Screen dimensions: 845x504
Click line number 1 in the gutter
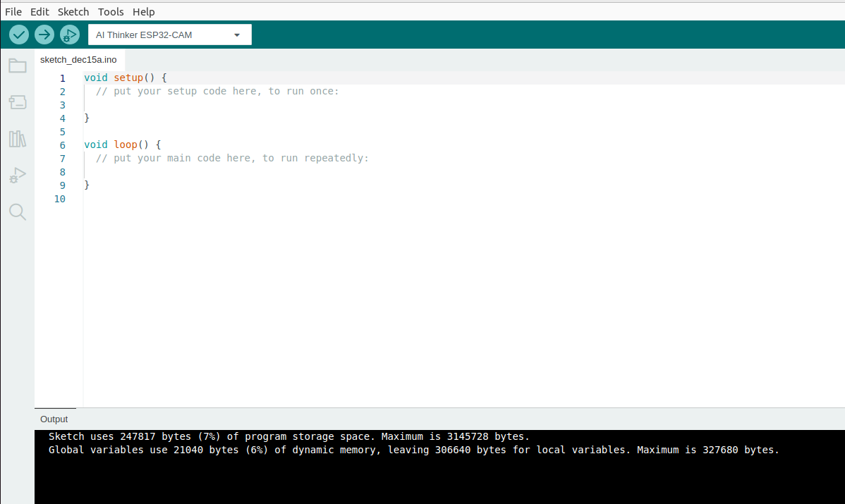[x=63, y=78]
